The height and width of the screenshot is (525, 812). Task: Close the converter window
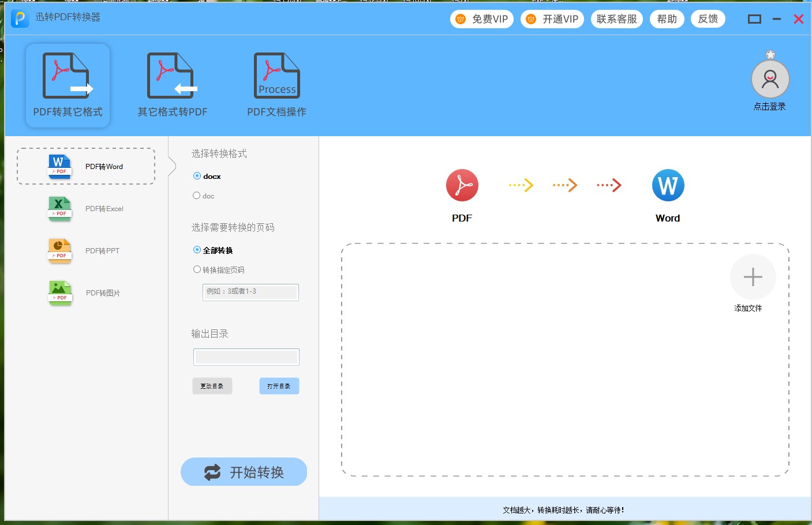pos(799,19)
